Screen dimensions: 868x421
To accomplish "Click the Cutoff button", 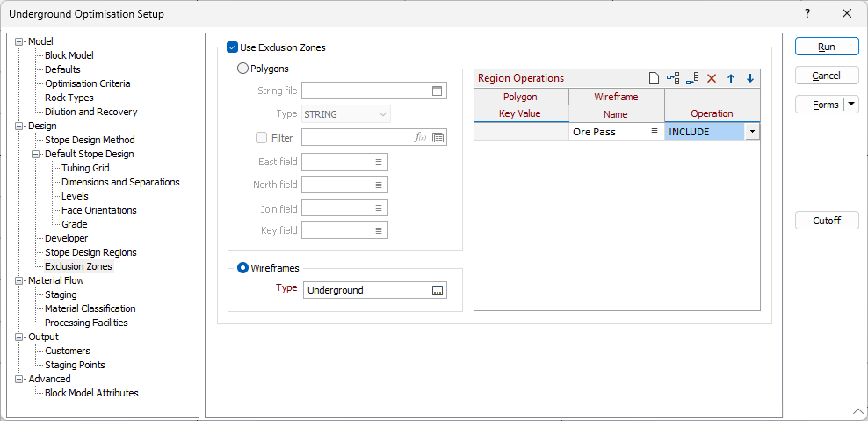I will point(827,221).
